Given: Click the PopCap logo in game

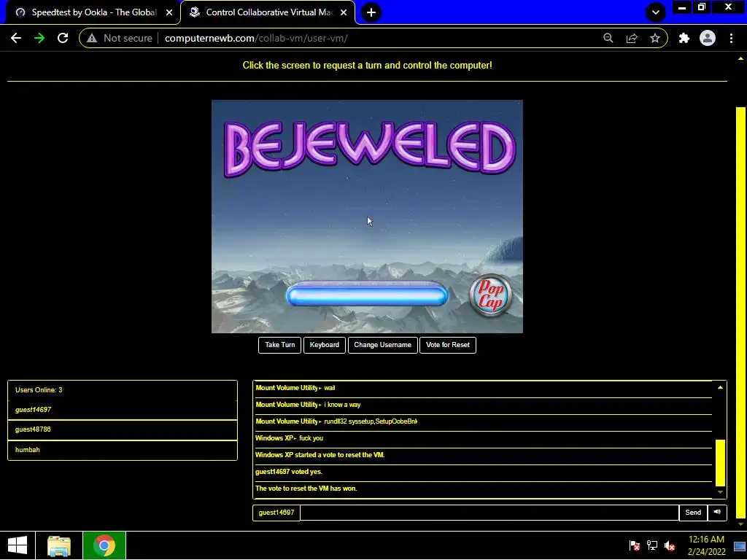Looking at the screenshot, I should coord(491,295).
